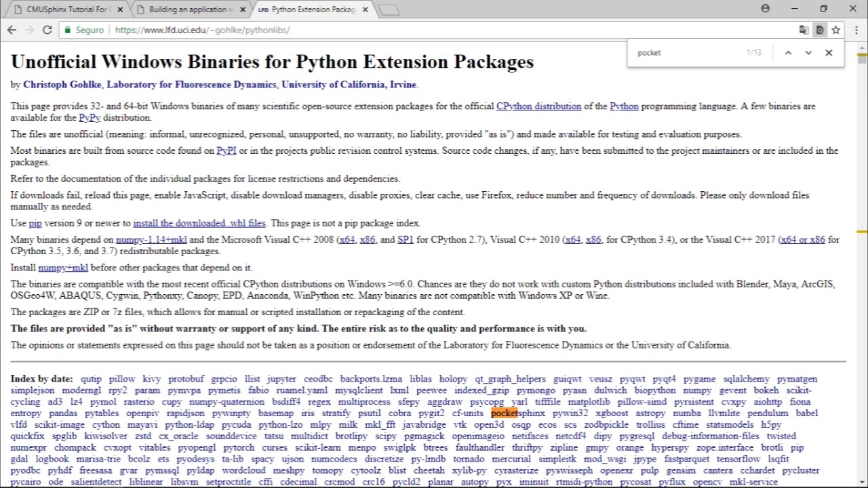
Task: Open the numpy-1.14+mkl link
Action: [151, 239]
